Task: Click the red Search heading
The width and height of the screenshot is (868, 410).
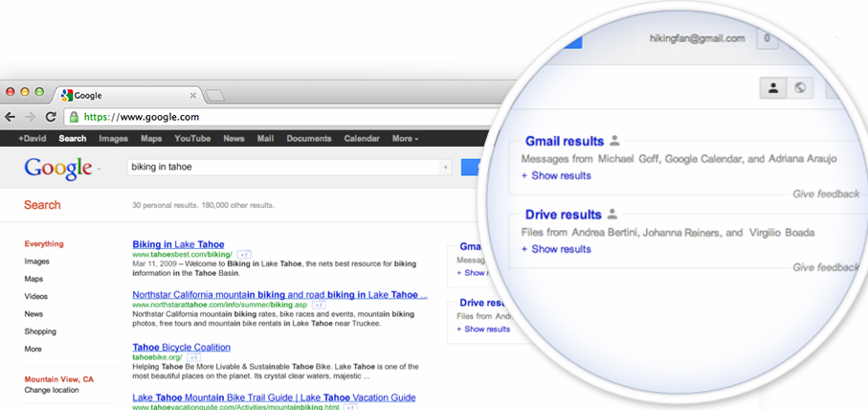Action: 42,205
